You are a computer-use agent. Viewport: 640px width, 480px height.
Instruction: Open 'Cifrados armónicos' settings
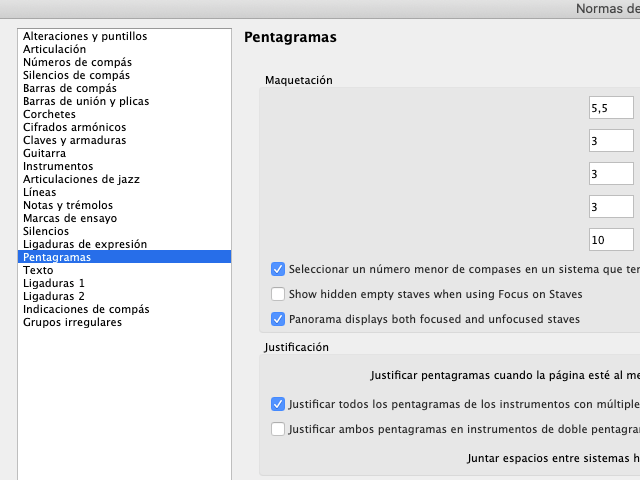coord(75,127)
